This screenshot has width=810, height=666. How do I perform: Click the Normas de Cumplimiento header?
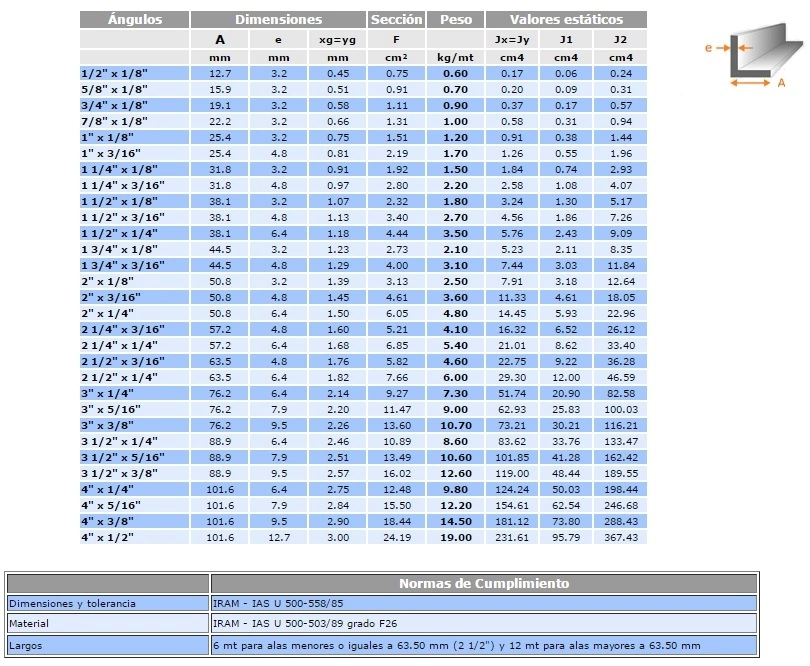[484, 583]
